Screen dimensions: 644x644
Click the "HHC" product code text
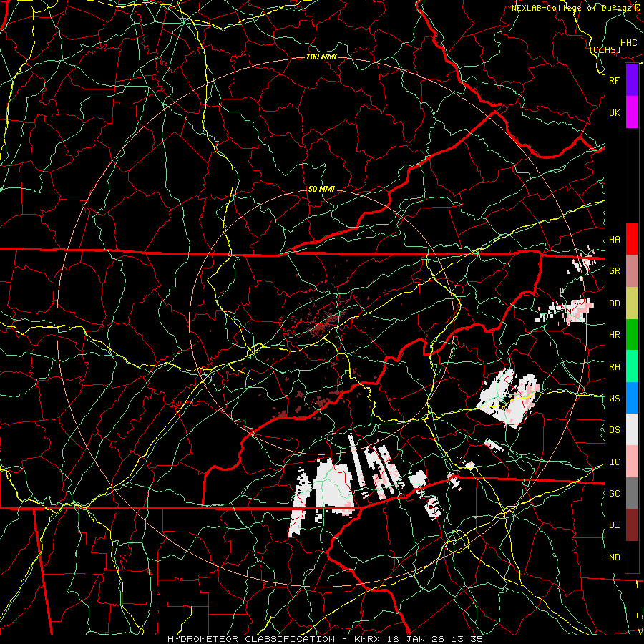coord(629,43)
